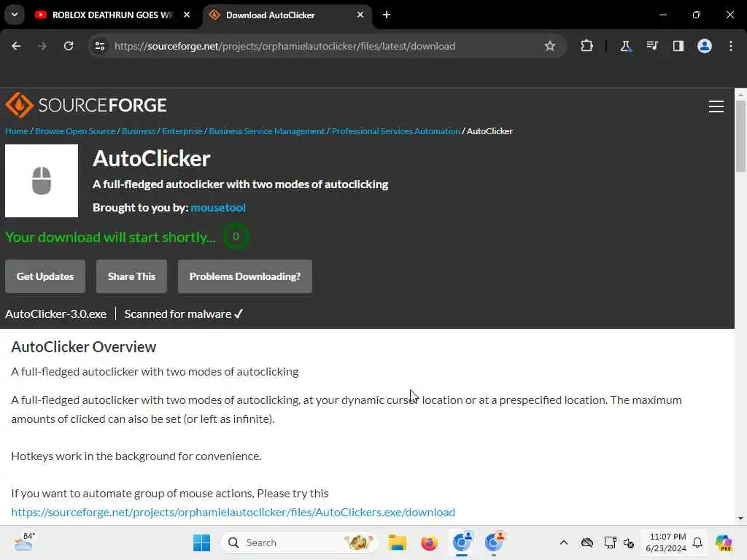This screenshot has height=560, width=747.
Task: Click the download countdown circle
Action: [x=236, y=236]
